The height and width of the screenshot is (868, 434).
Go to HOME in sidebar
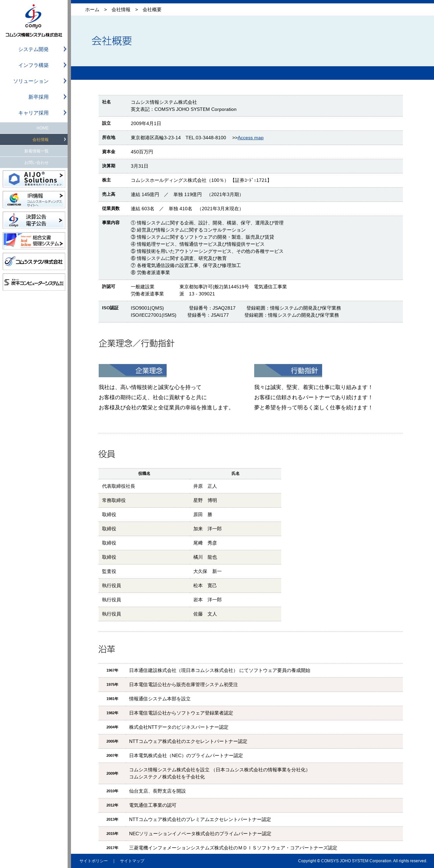click(x=34, y=128)
